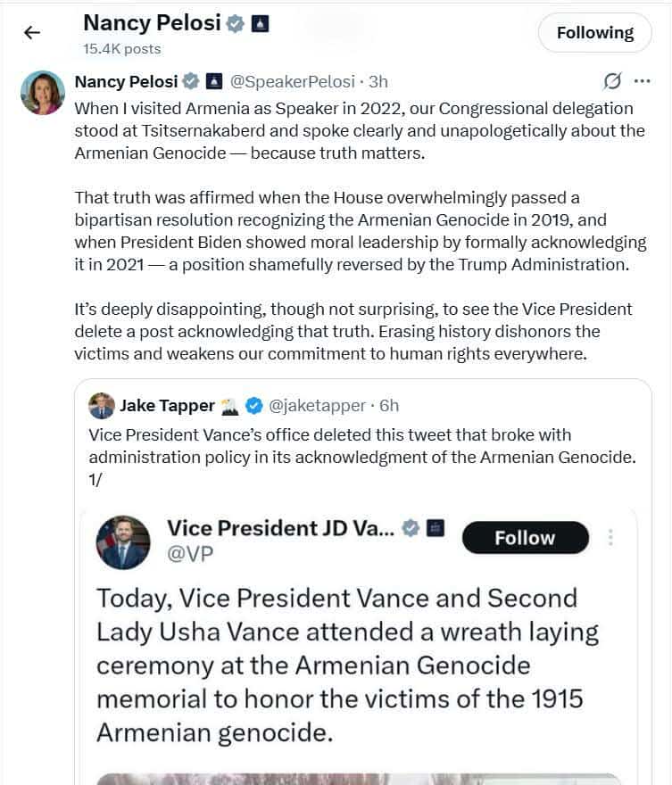
Task: Click the government affiliation badge in the header
Action: point(258,24)
